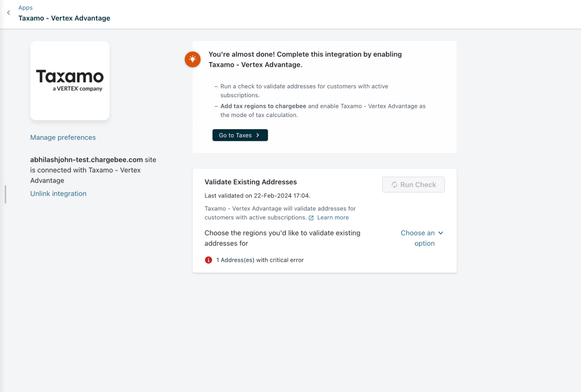Click the refresh icon in Run Check

394,185
